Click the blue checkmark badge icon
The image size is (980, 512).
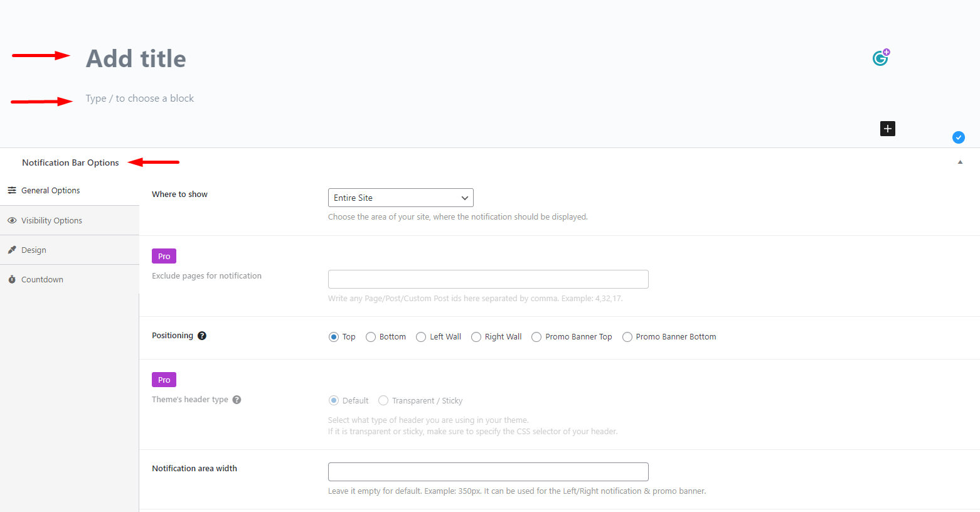pyautogui.click(x=958, y=137)
